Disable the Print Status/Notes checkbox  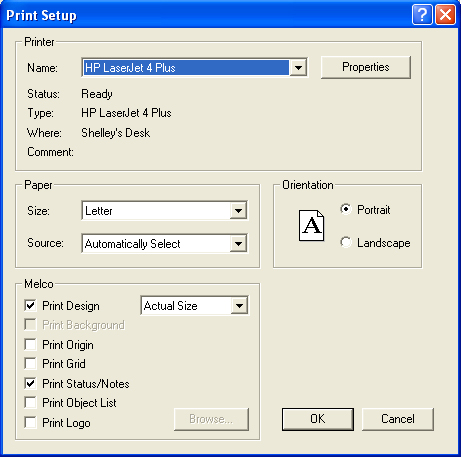(x=30, y=383)
